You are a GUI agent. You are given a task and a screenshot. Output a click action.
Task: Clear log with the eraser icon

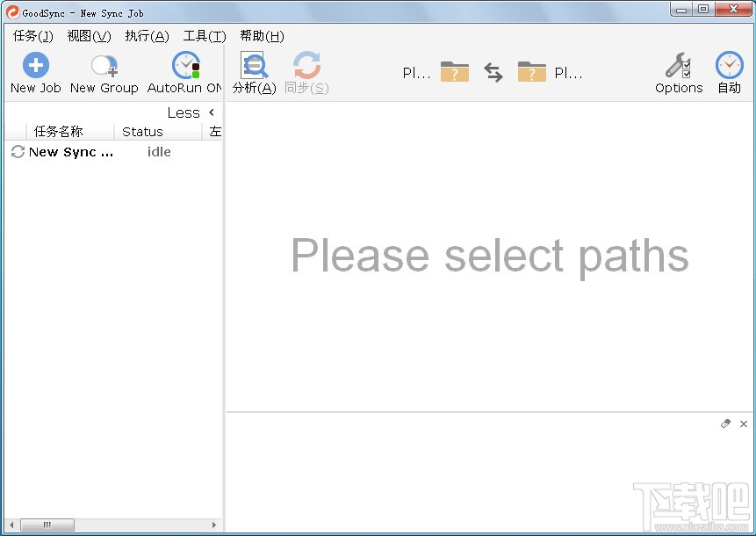[725, 424]
